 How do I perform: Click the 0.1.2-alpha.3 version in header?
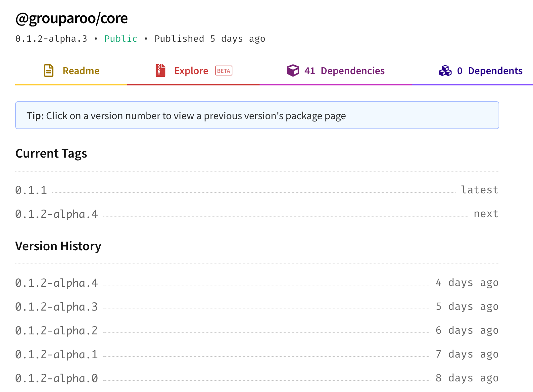pos(51,39)
